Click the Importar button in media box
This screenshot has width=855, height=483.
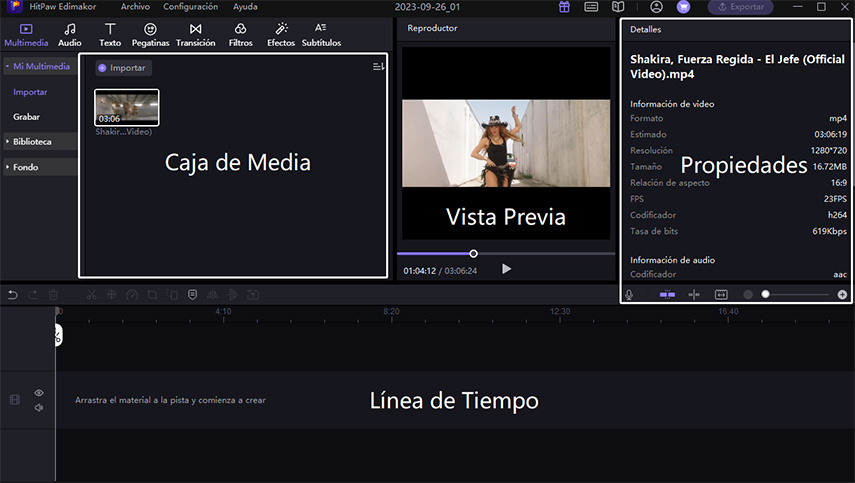click(x=123, y=68)
